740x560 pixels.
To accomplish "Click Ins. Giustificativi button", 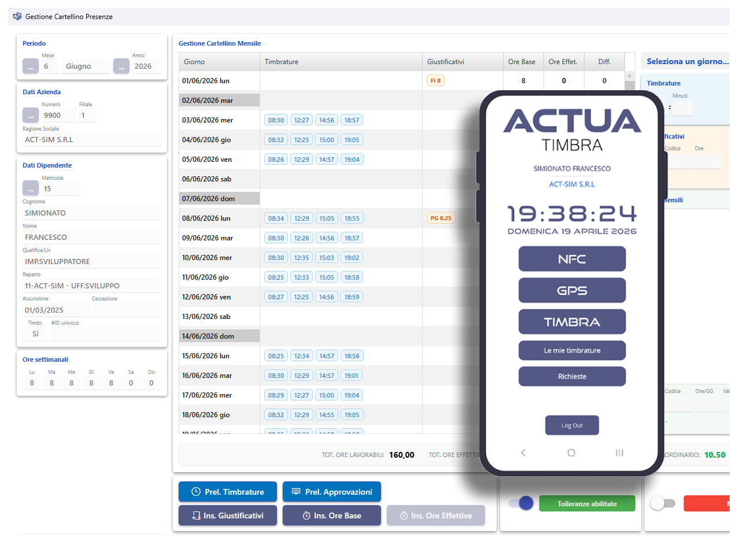I will 228,516.
